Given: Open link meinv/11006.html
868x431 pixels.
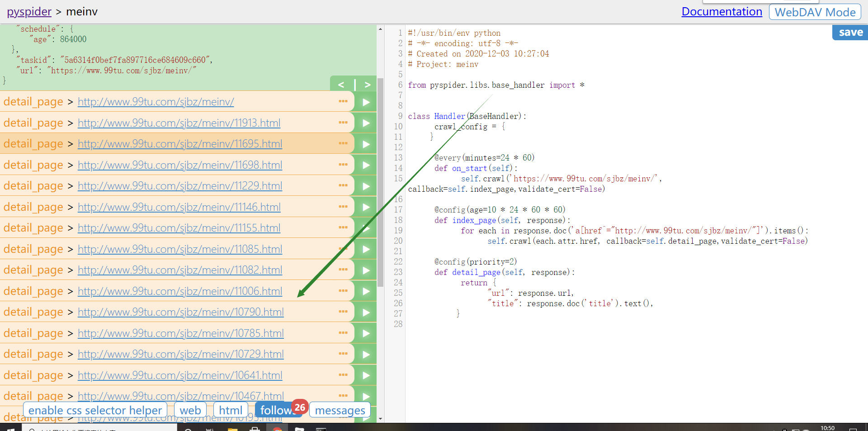Looking at the screenshot, I should click(x=180, y=291).
